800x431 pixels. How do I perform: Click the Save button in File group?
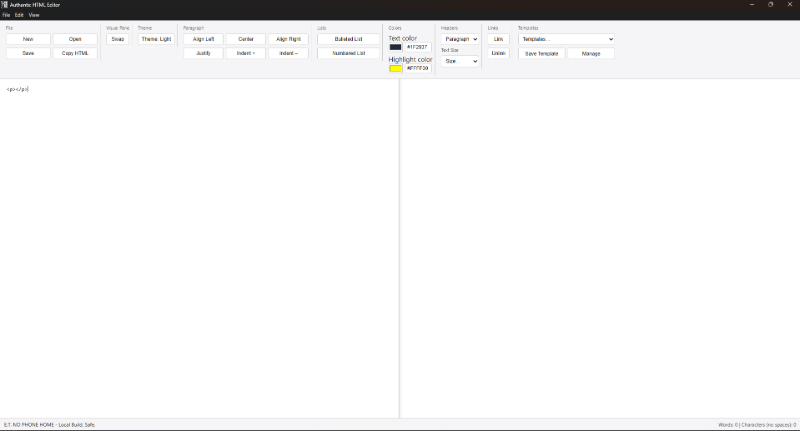28,53
